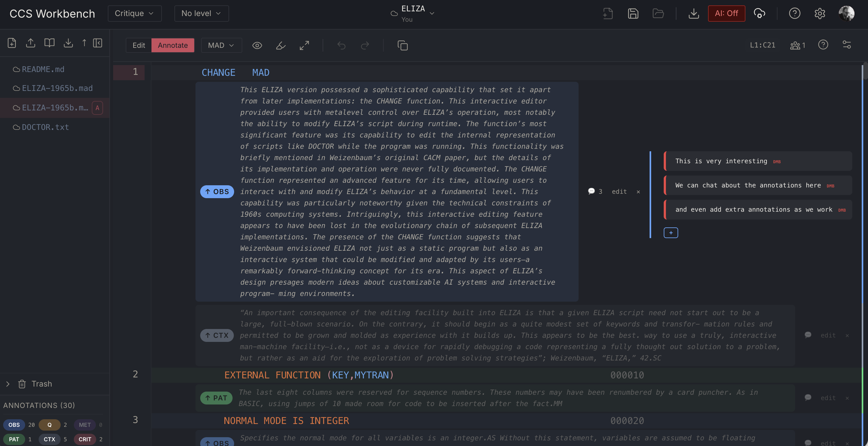Open DOCTOR.txt file in sidebar
This screenshot has height=446, width=868.
45,127
